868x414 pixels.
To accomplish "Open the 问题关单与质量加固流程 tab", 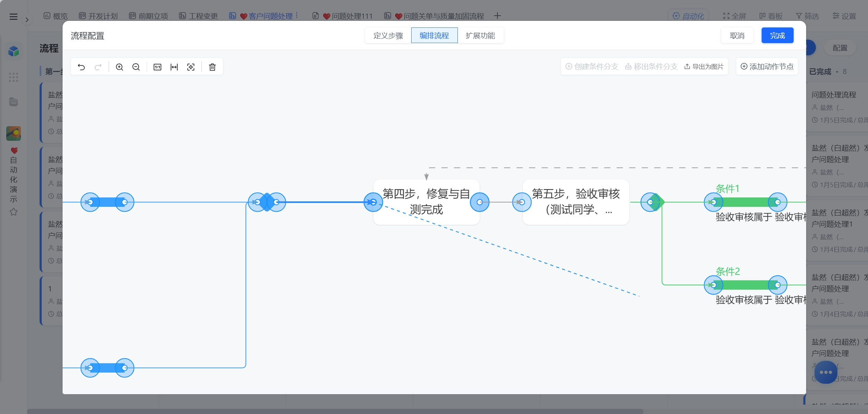I will point(434,16).
